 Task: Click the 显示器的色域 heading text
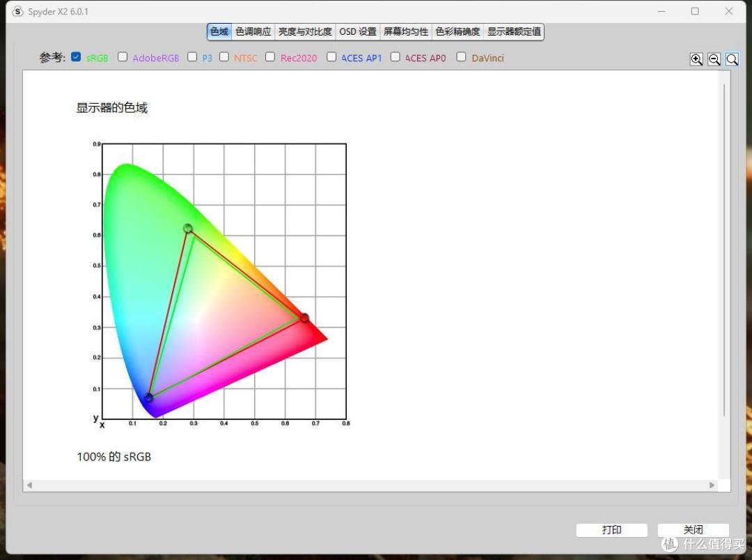[x=111, y=107]
